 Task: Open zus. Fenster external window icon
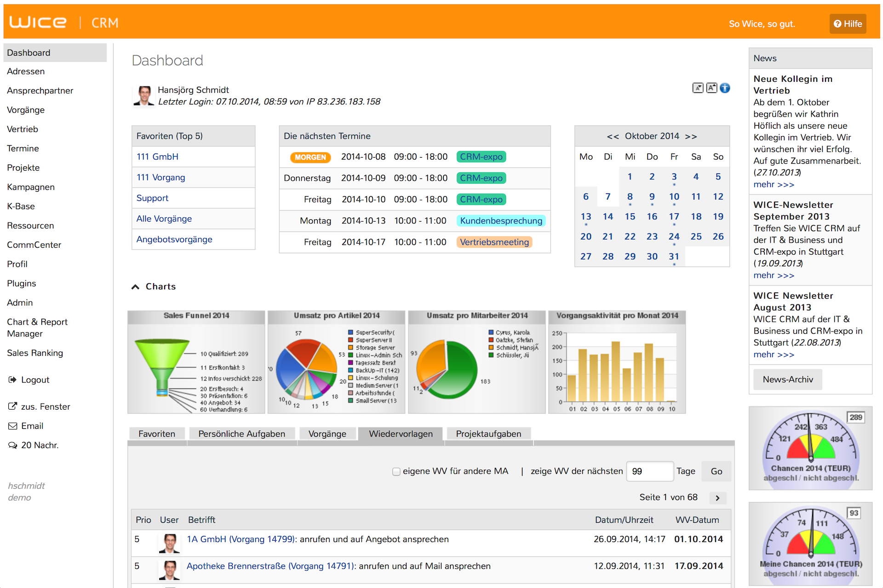pos(12,406)
